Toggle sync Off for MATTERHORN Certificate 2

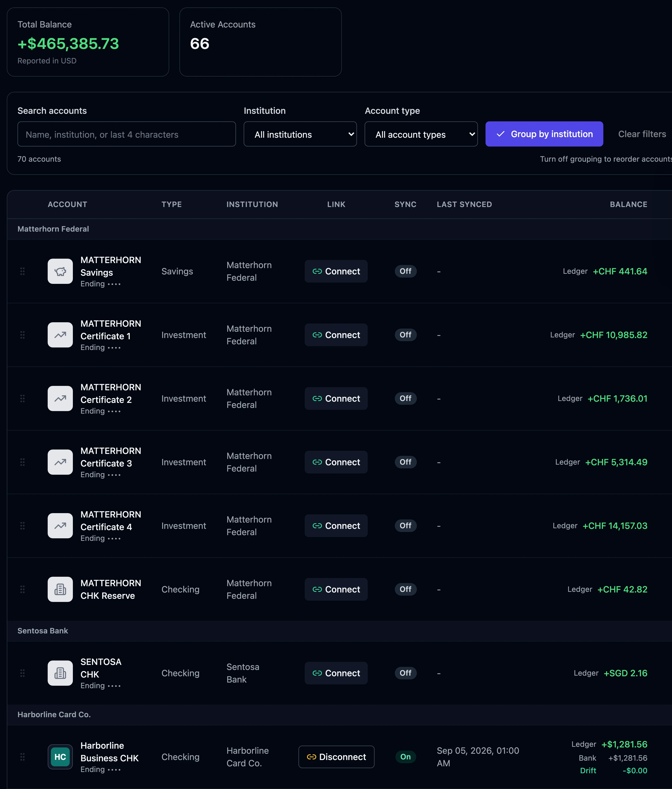coord(405,398)
